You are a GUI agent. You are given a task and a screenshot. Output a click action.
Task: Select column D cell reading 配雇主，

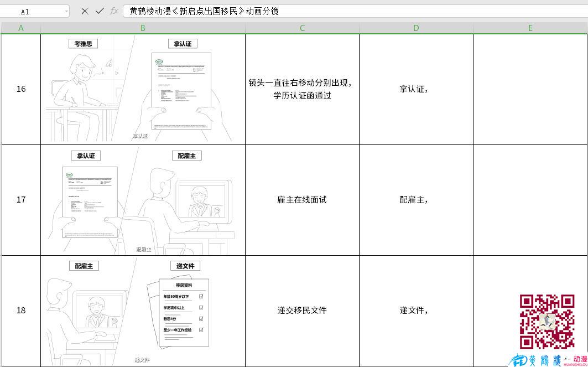(x=417, y=200)
